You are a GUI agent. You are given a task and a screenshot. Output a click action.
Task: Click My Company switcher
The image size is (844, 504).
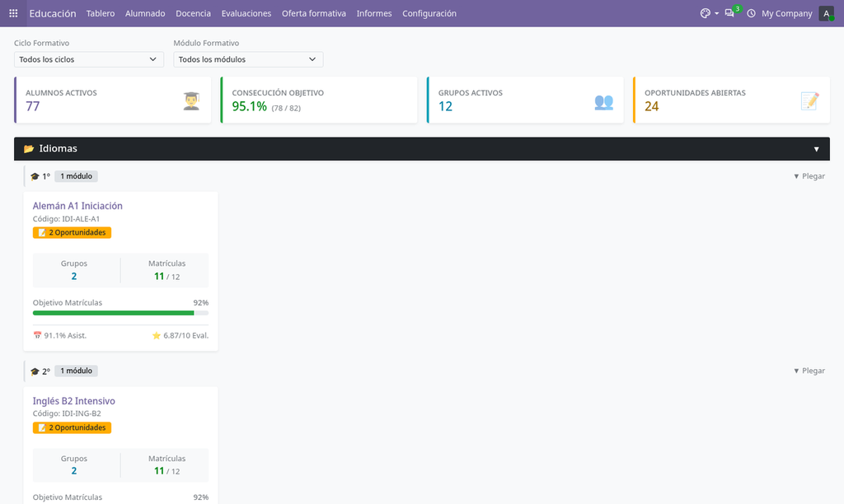tap(786, 13)
